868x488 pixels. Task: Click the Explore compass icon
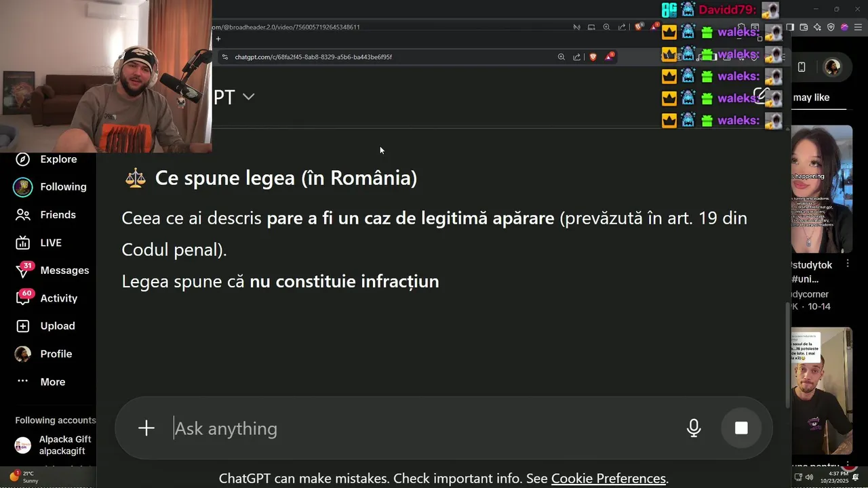[x=23, y=159]
